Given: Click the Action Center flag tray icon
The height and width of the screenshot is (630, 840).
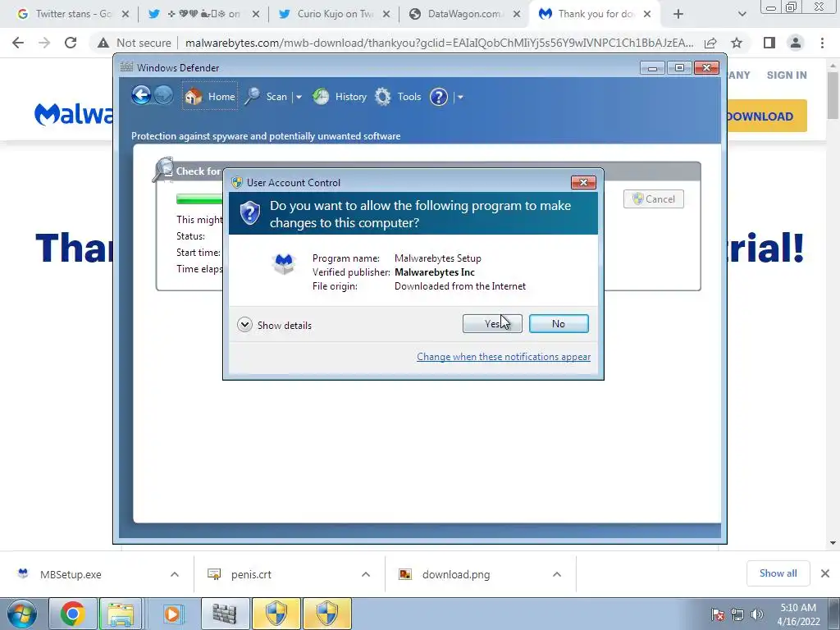Looking at the screenshot, I should (x=718, y=614).
